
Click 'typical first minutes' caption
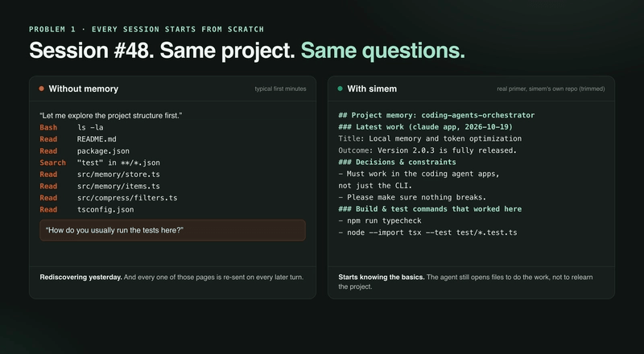(280, 88)
